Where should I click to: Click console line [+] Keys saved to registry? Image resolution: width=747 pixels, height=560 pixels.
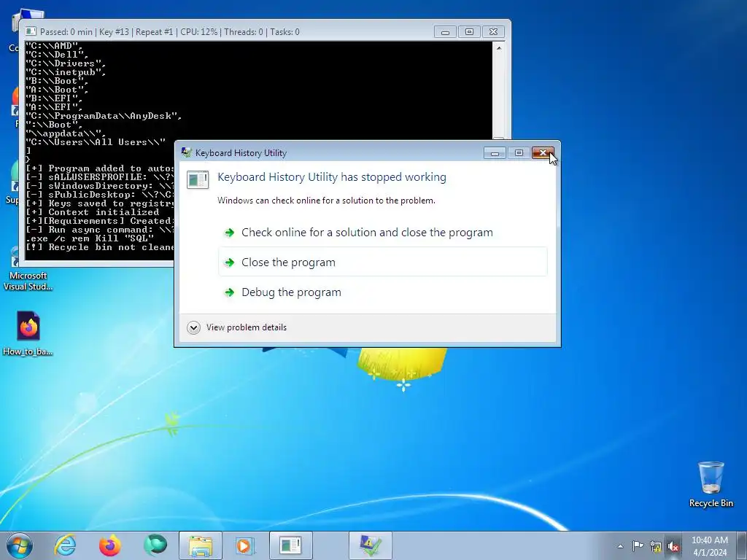coord(99,203)
